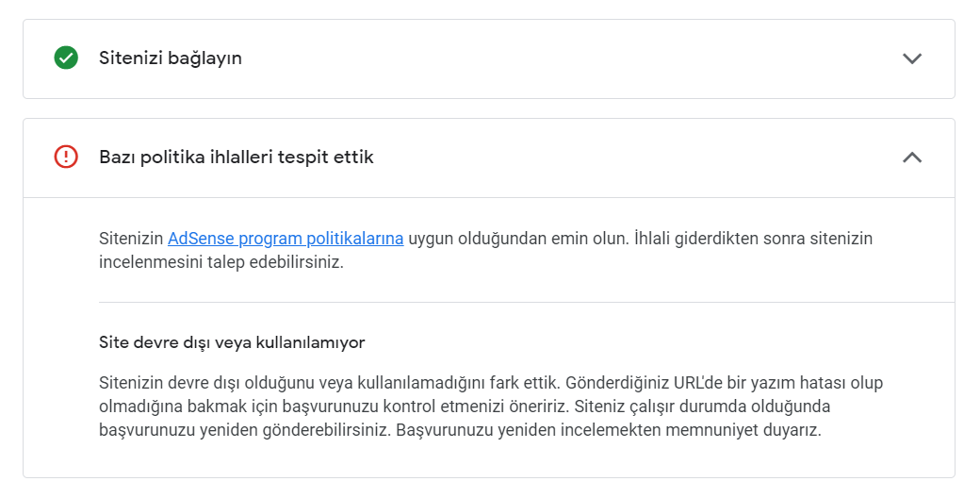Click the green checkmark status icon
Image resolution: width=980 pixels, height=498 pixels.
tap(66, 58)
